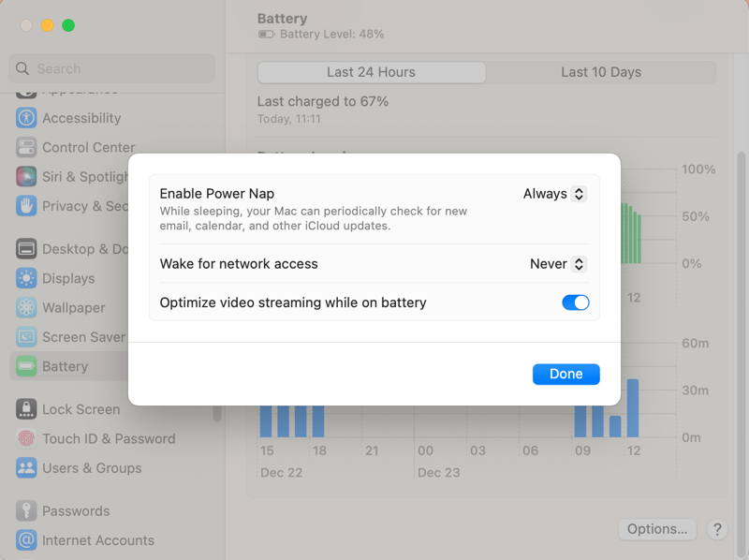The width and height of the screenshot is (749, 560).
Task: Expand Wake for network access popup
Action: click(558, 264)
